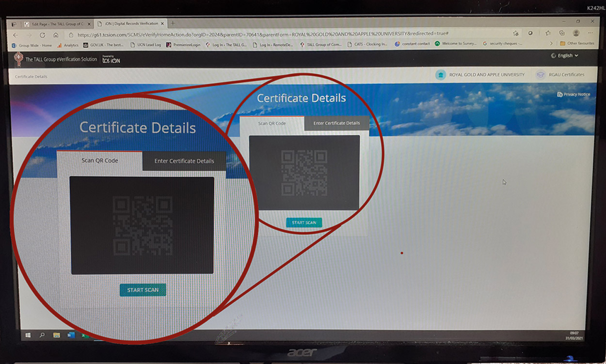Click the START SCAN button
The height and width of the screenshot is (364, 606).
(x=304, y=222)
